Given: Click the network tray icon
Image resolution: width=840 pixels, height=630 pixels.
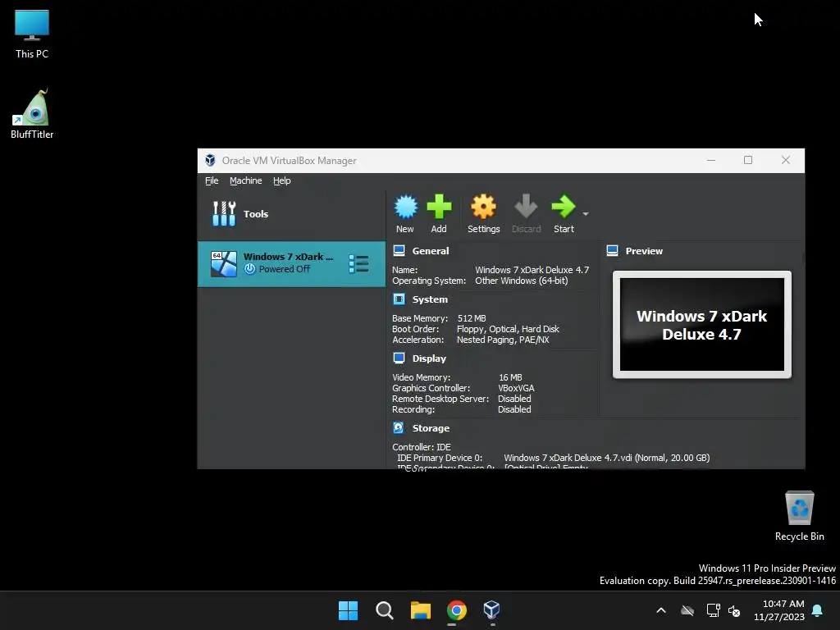Looking at the screenshot, I should tap(713, 610).
